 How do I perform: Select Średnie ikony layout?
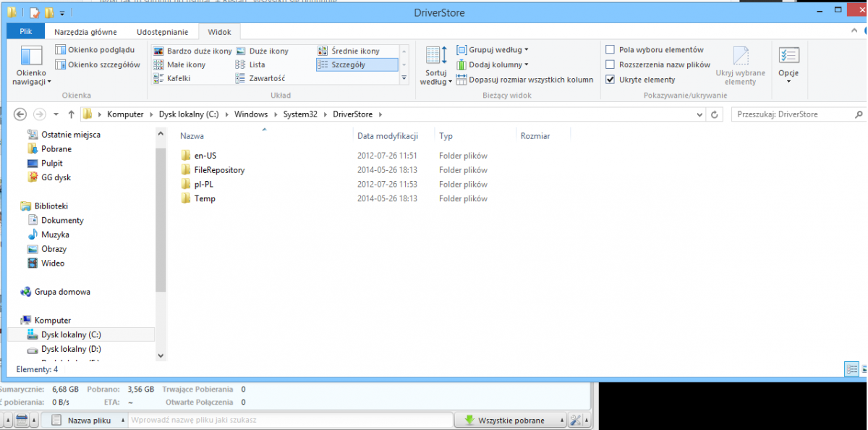coord(349,51)
